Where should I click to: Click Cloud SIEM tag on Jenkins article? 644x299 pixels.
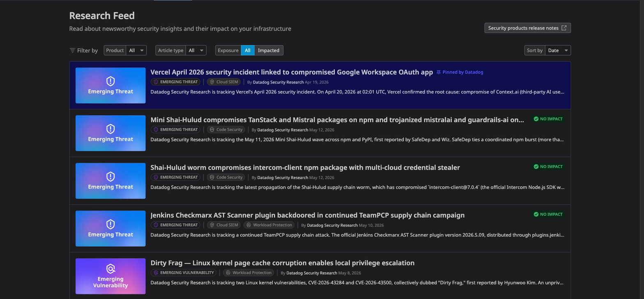coord(223,225)
